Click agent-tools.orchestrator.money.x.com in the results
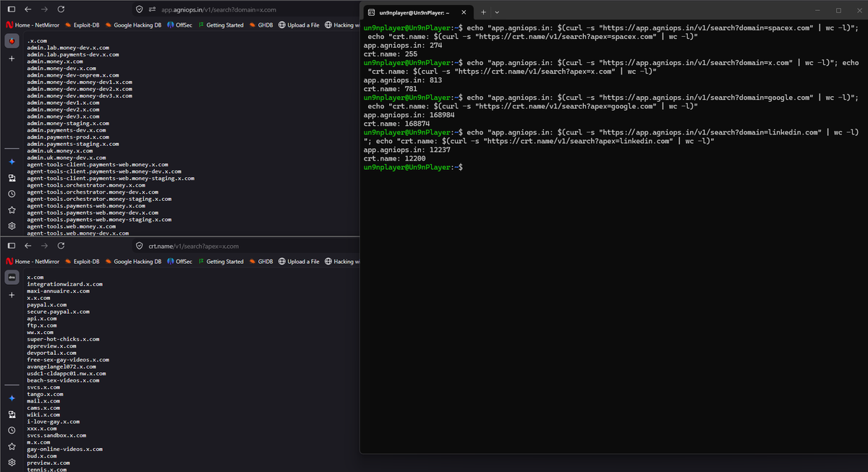 click(86, 185)
